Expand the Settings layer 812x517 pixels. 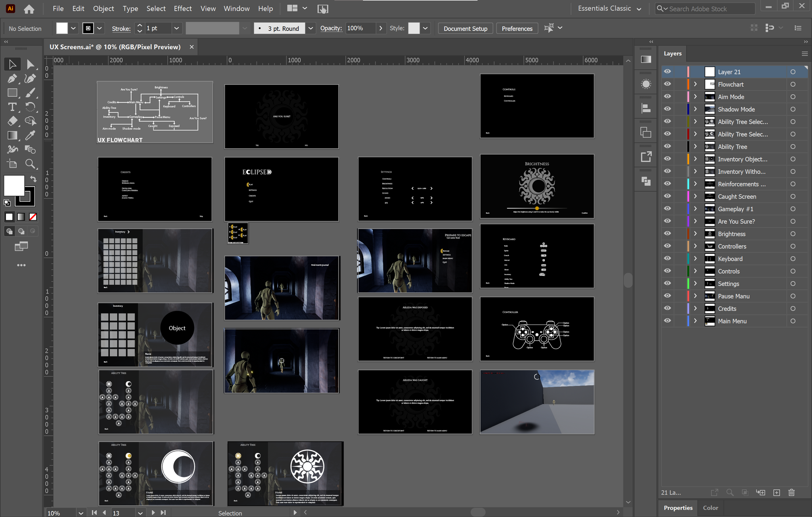coord(695,284)
